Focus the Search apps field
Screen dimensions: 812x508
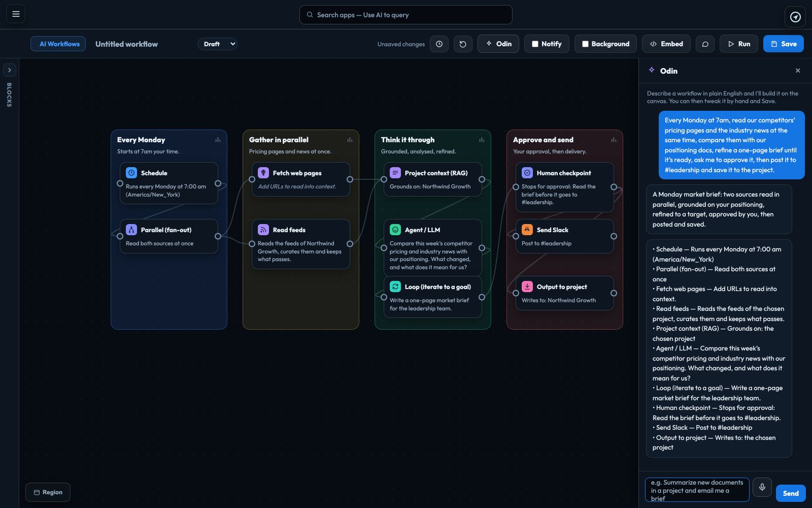coord(405,15)
